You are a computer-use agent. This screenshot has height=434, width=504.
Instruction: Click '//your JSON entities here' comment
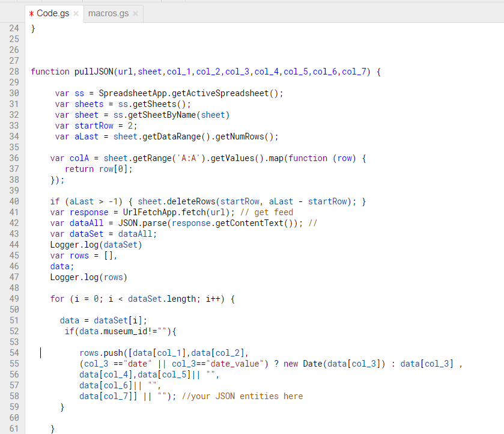point(242,396)
